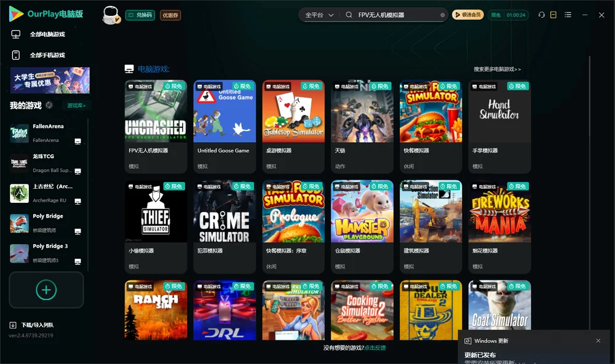
Task: Click the 优惠券 coupon button
Action: [x=170, y=15]
